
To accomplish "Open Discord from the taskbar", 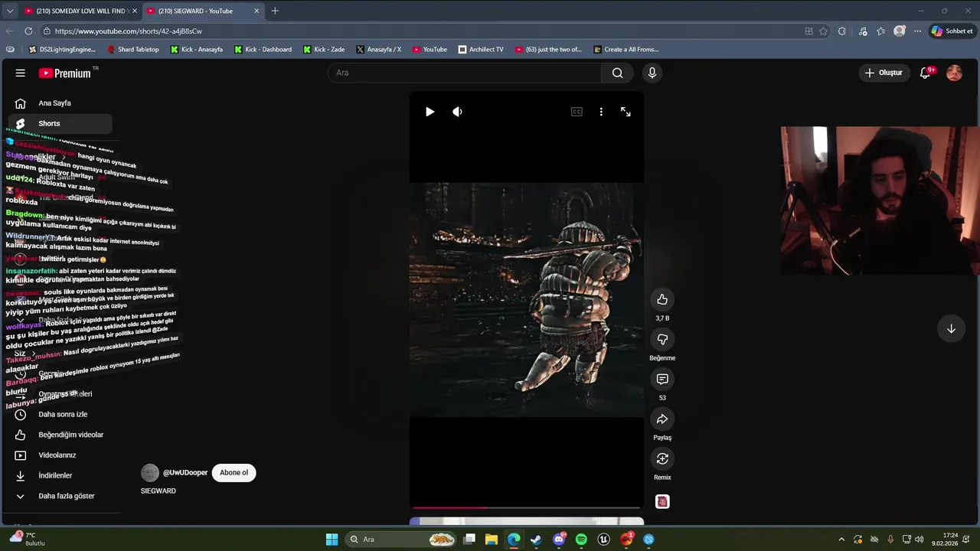I will point(559,540).
